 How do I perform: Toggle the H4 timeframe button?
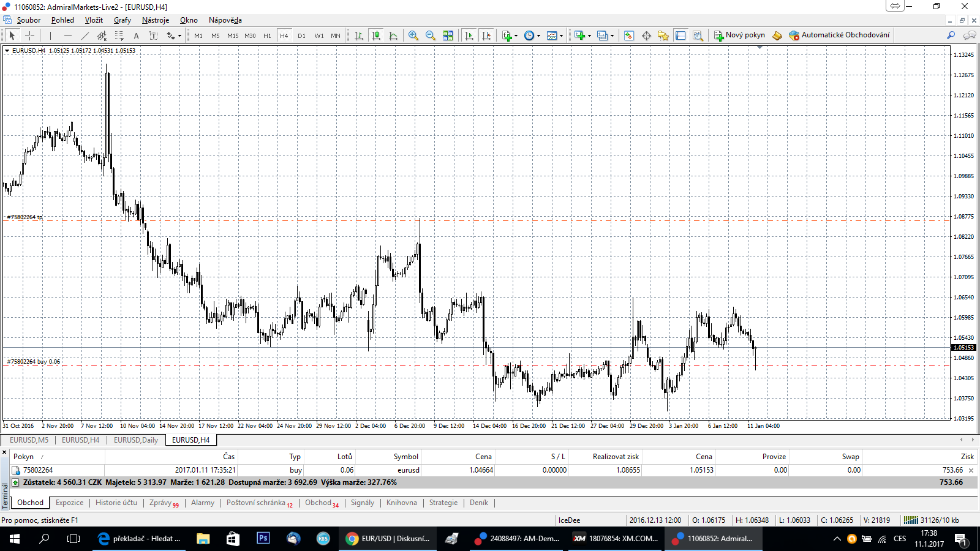pos(284,36)
